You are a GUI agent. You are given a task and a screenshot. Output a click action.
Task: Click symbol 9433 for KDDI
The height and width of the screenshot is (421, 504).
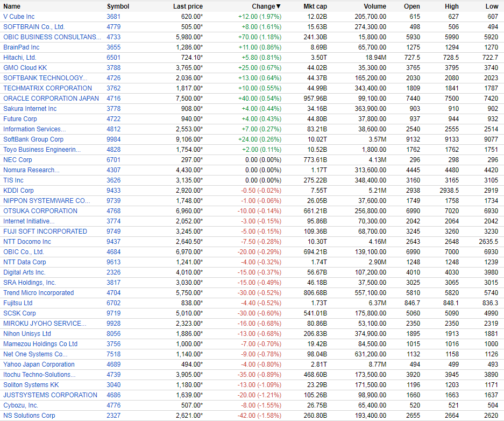coord(113,191)
